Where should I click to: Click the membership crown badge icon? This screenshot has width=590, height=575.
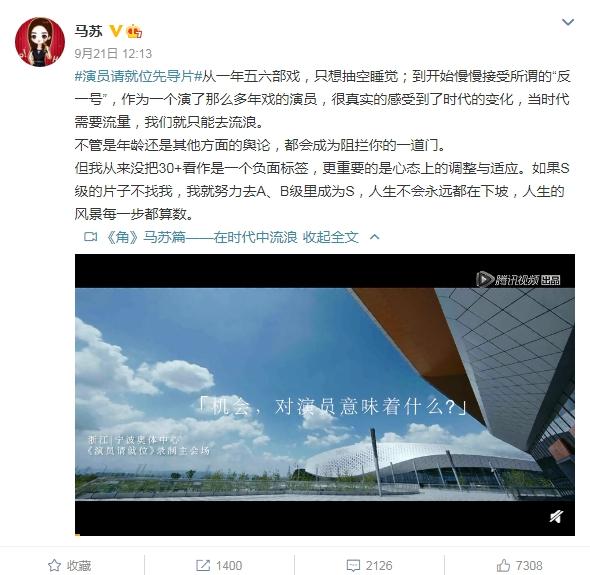tap(134, 31)
